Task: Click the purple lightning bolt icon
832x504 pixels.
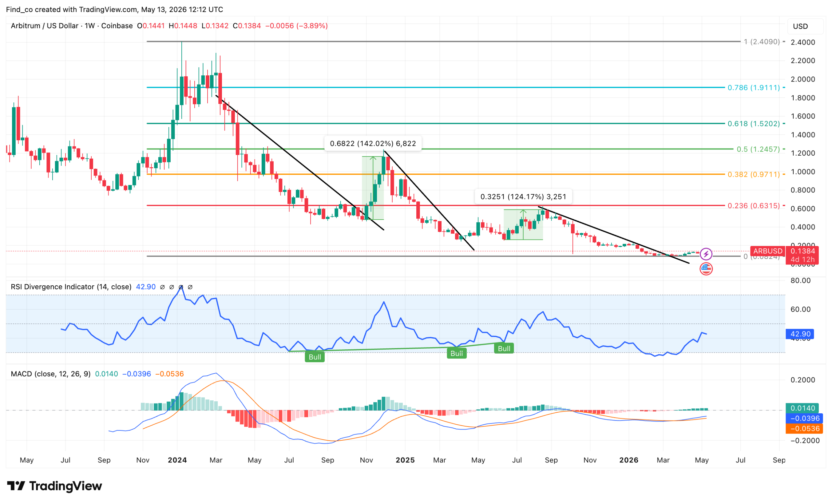Action: 706,254
